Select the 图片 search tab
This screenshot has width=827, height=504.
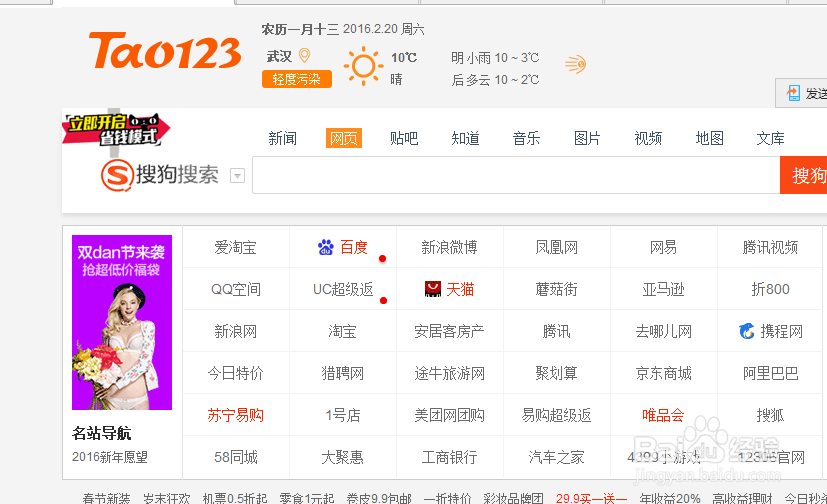coord(587,139)
